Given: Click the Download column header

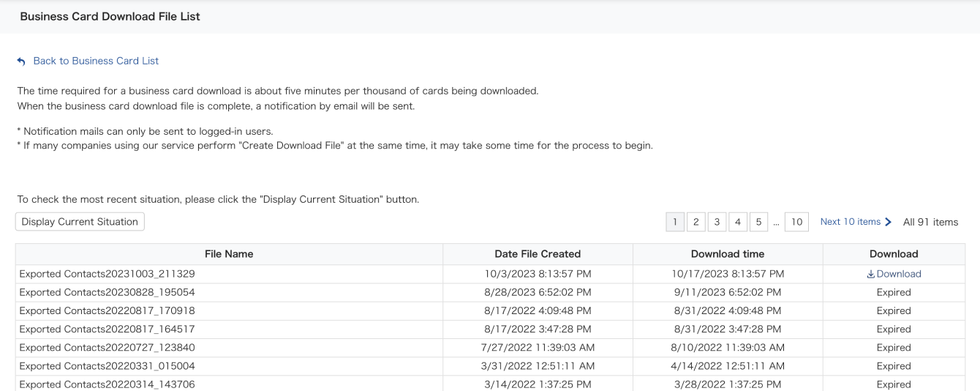Looking at the screenshot, I should click(x=894, y=254).
